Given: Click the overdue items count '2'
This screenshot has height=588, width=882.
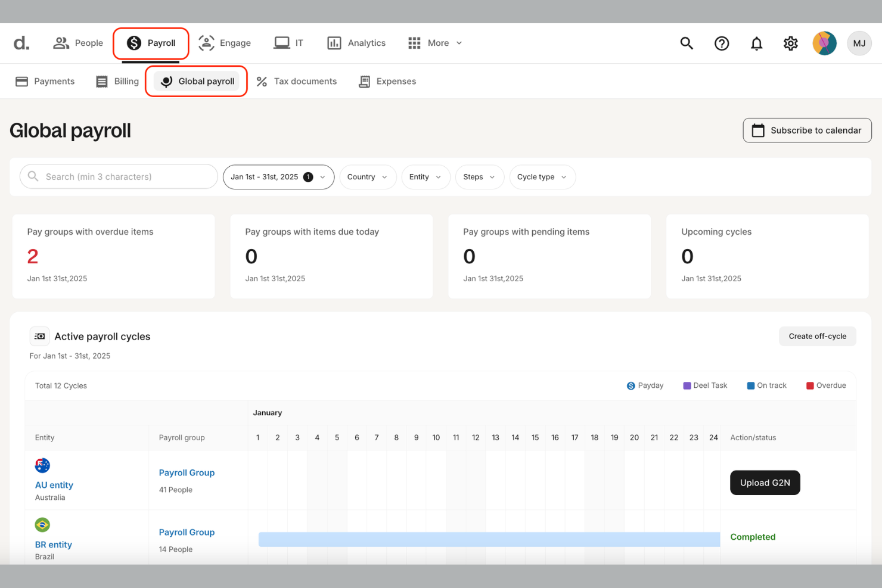Looking at the screenshot, I should coord(33,256).
